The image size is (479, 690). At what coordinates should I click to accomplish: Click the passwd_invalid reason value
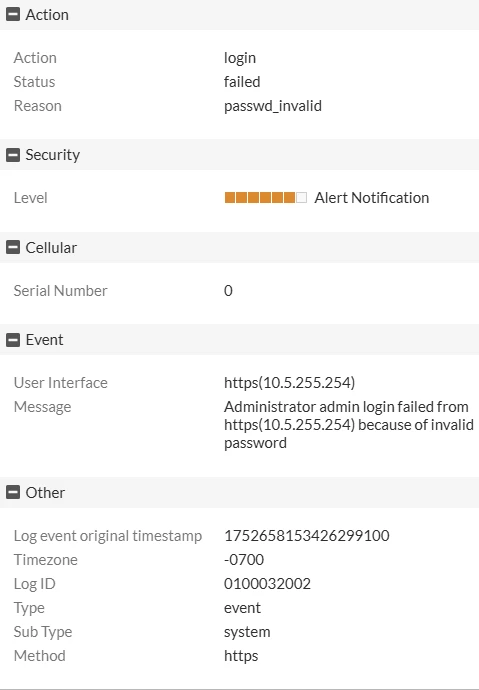(x=273, y=106)
